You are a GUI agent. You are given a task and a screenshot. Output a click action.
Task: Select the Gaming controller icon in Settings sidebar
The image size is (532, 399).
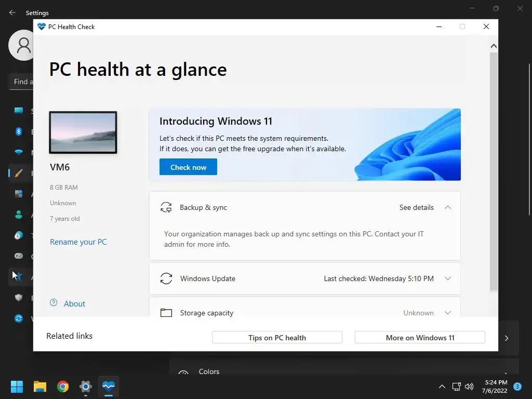(x=19, y=256)
